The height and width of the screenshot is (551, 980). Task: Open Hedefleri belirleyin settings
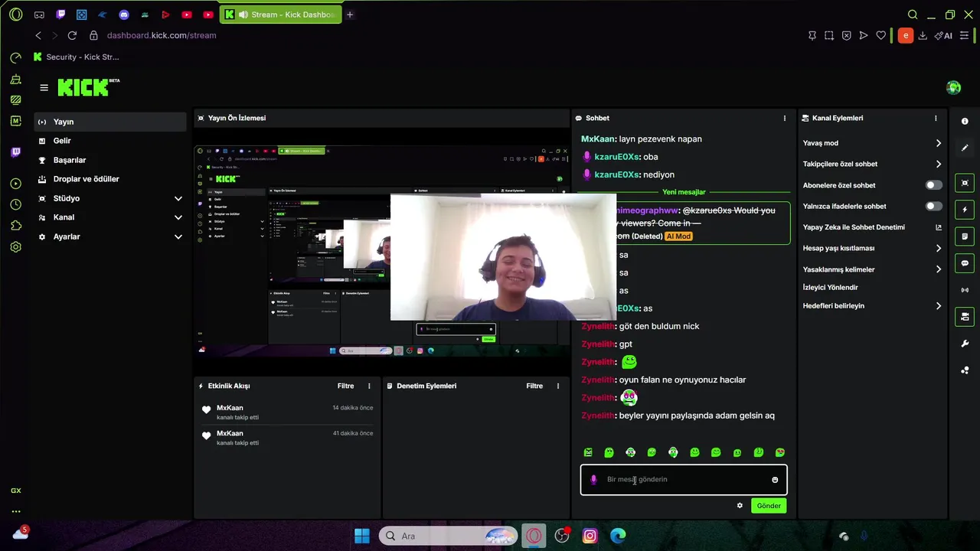[x=872, y=305]
